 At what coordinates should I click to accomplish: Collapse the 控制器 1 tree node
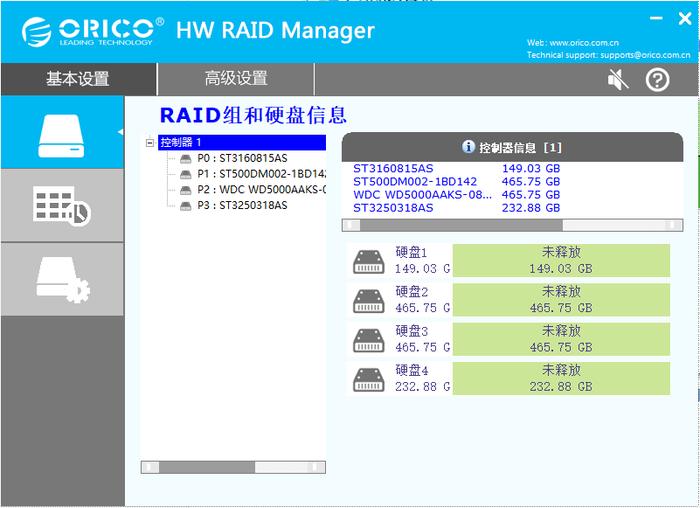(150, 143)
